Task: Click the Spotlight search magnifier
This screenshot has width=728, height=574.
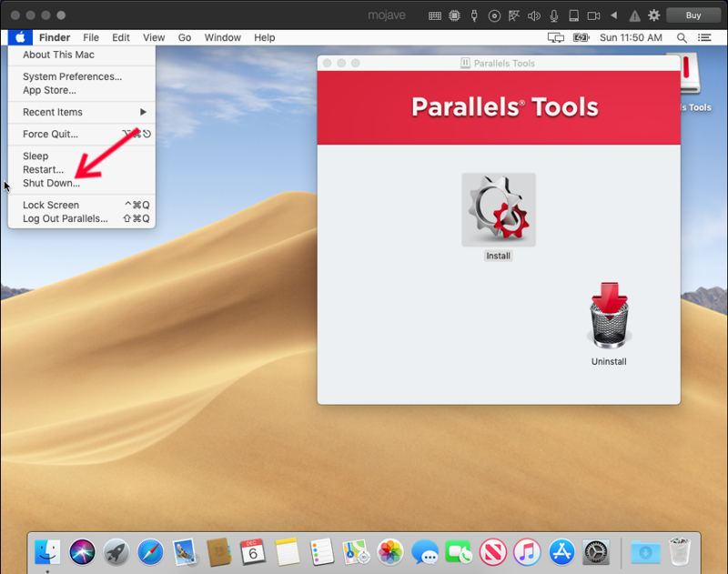Action: pos(682,38)
